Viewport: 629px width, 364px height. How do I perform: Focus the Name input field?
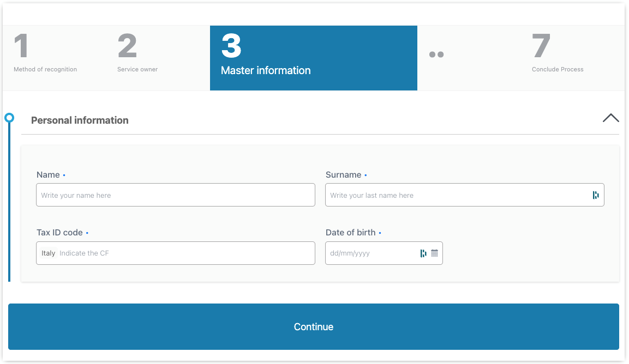tap(175, 195)
